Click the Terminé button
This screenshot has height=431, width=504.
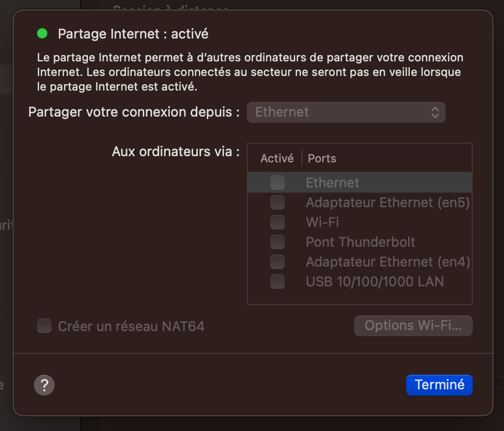439,385
